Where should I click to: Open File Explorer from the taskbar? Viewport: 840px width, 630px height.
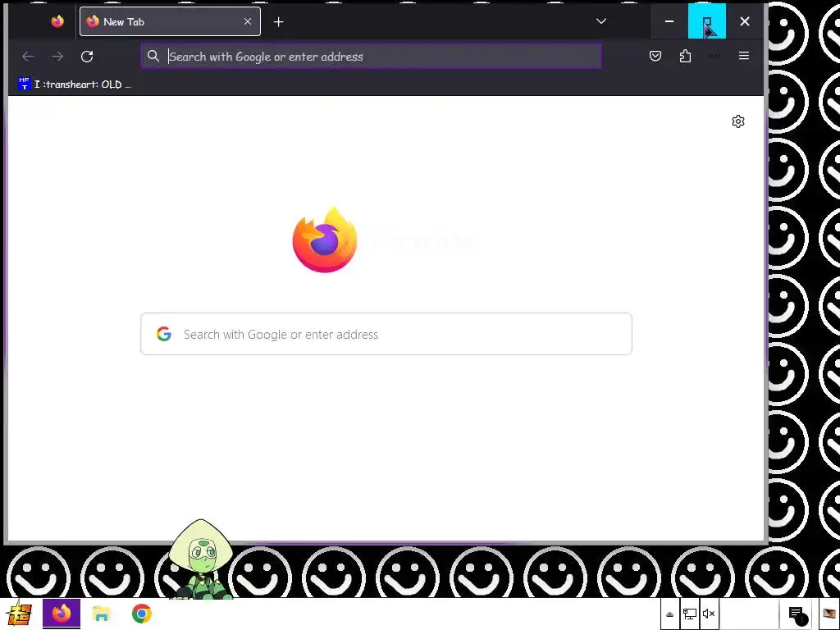pyautogui.click(x=101, y=614)
